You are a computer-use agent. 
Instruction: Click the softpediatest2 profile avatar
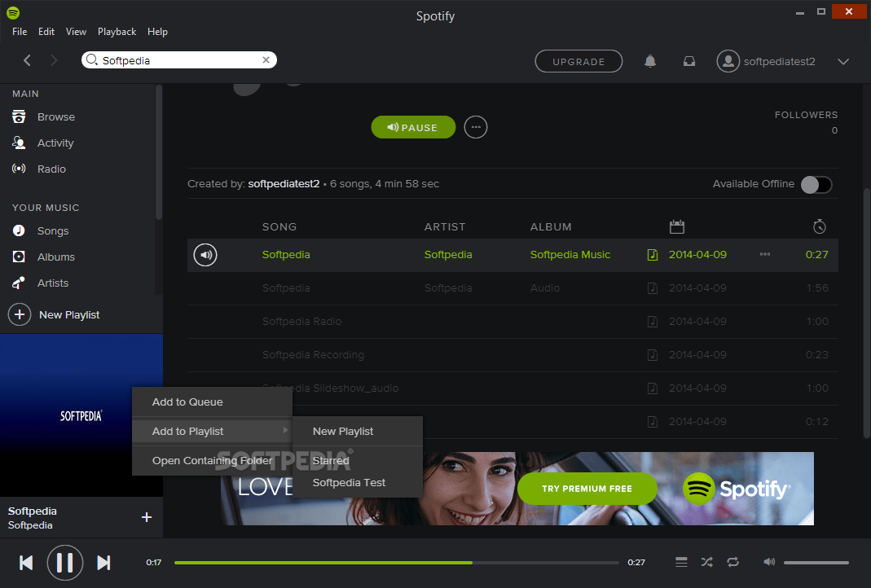[x=728, y=61]
